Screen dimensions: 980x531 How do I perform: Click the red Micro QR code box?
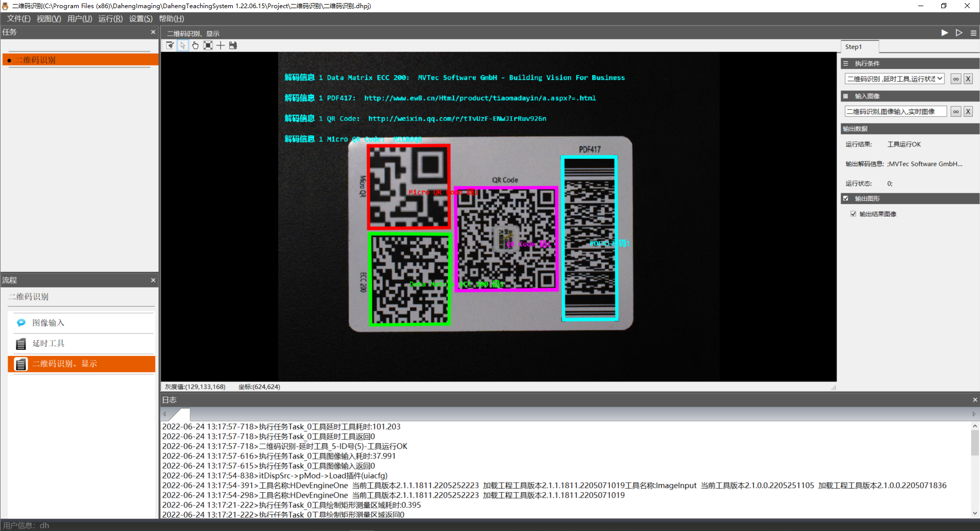pyautogui.click(x=408, y=187)
